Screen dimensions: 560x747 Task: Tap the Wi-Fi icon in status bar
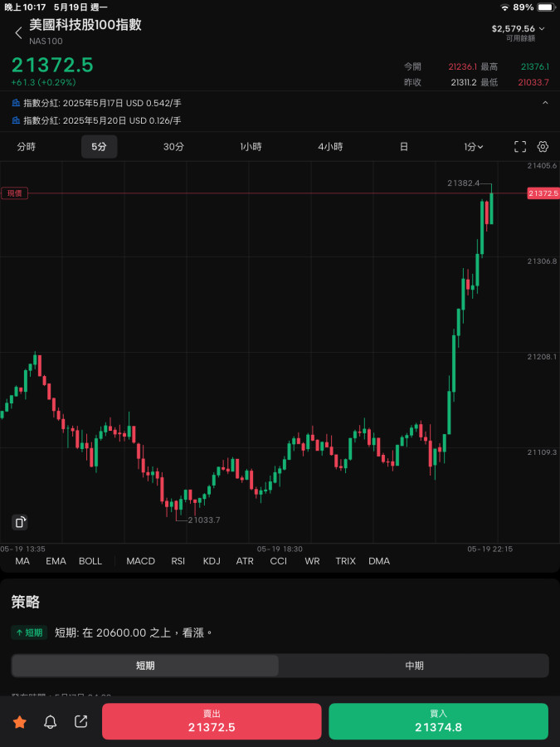(504, 7)
